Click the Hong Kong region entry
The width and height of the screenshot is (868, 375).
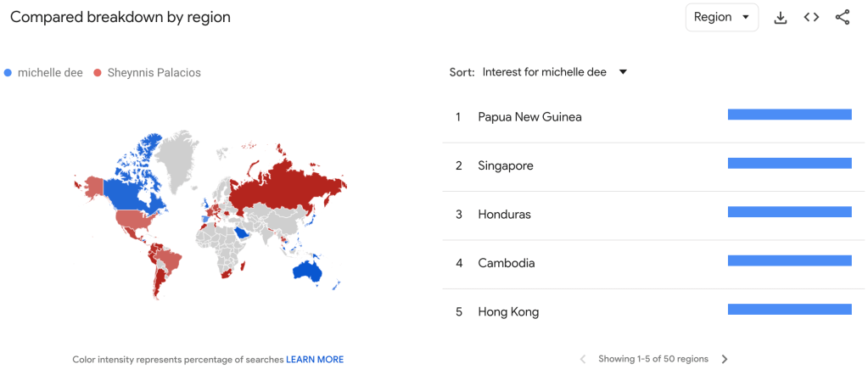[508, 312]
